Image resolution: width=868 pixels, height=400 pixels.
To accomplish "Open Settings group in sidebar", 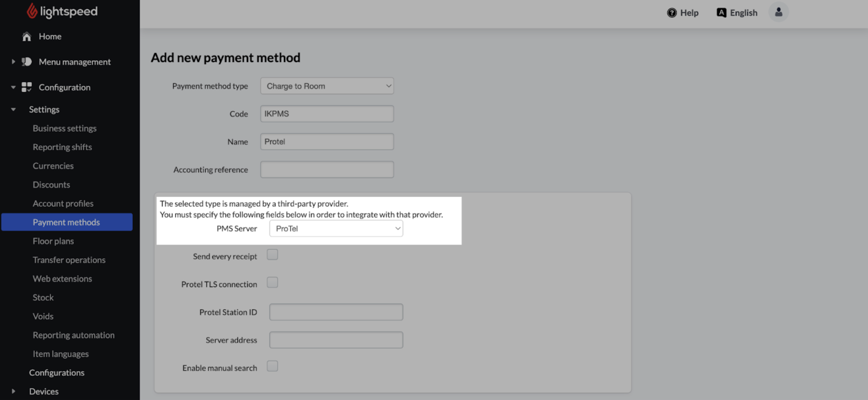I will tap(44, 109).
